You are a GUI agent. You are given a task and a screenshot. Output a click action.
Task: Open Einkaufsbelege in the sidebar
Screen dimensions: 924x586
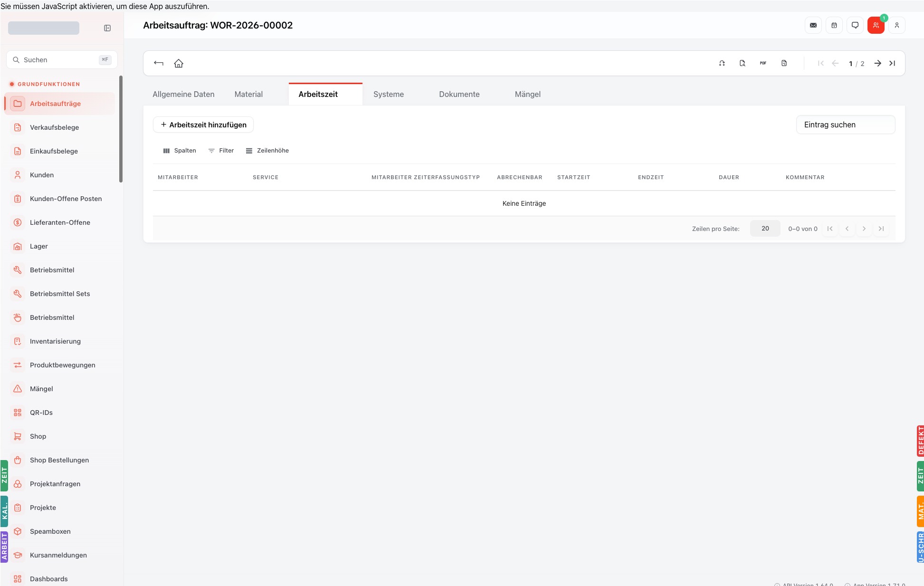coord(60,151)
